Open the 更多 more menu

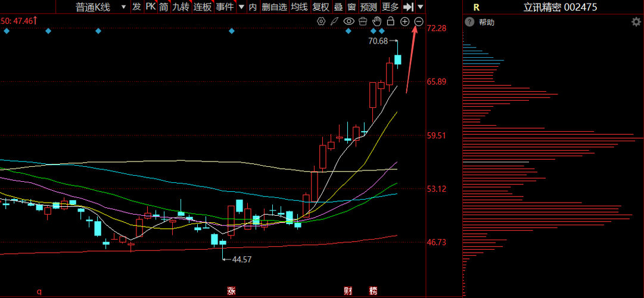pos(390,7)
